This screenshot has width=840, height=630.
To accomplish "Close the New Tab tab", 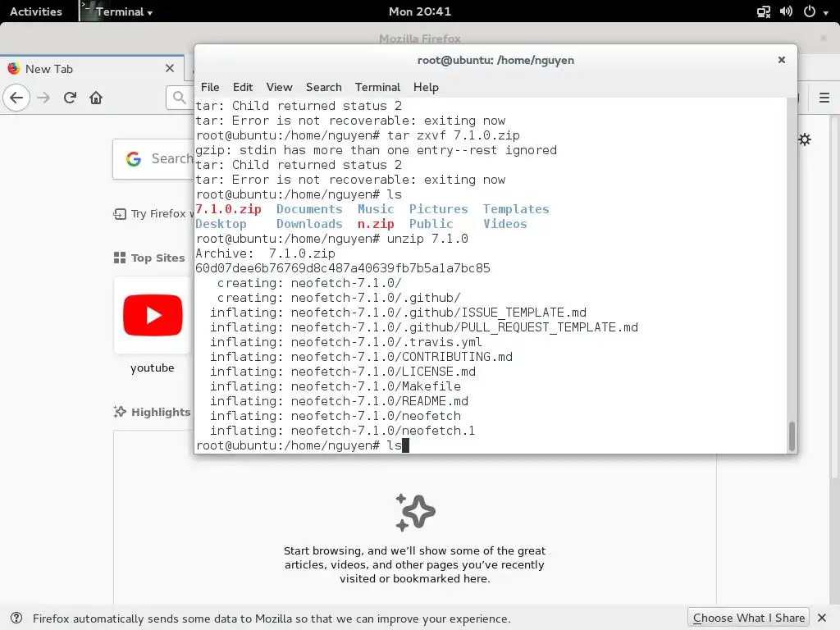I will pos(170,69).
